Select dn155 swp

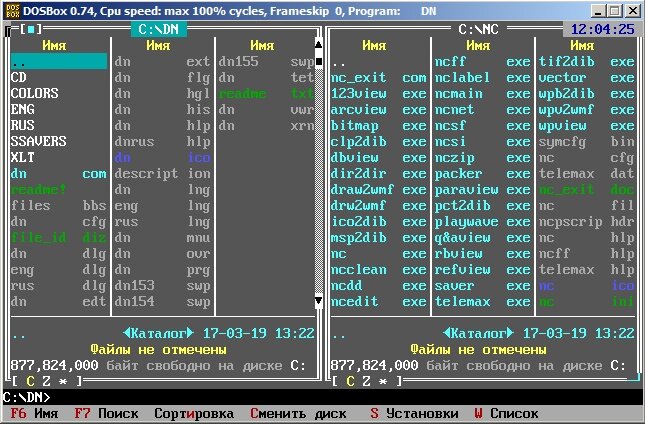tap(266, 61)
